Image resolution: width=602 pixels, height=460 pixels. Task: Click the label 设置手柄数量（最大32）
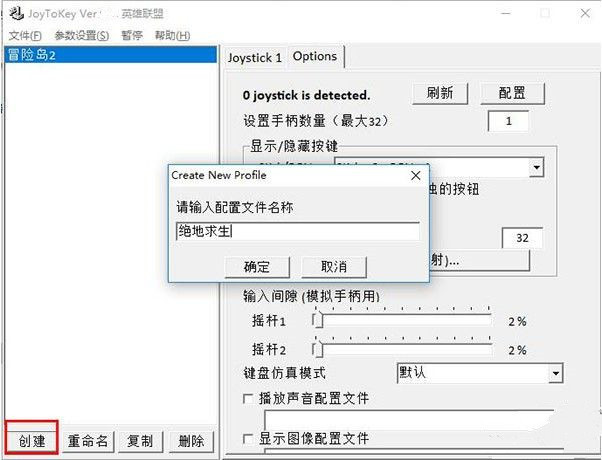click(x=316, y=121)
